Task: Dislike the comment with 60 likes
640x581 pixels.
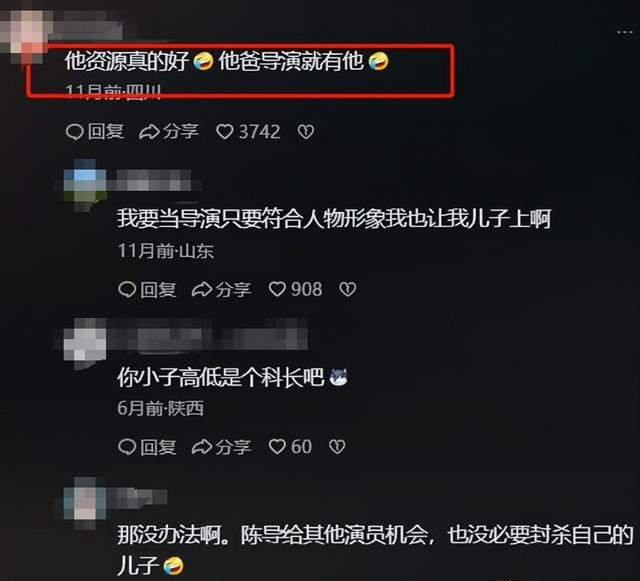Action: 337,447
